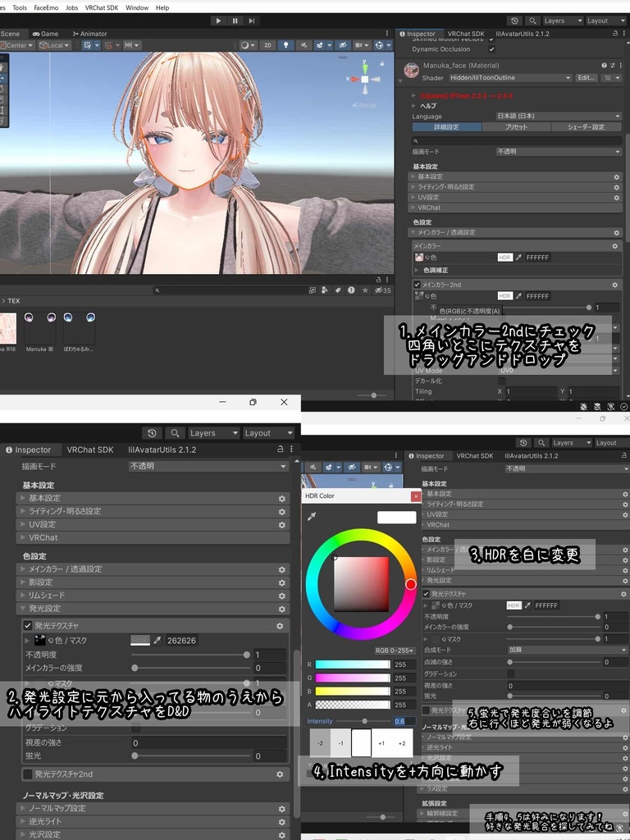Screen dimensions: 630x840
Task: Click the open-in-search icon beside Project search
Action: (313, 290)
